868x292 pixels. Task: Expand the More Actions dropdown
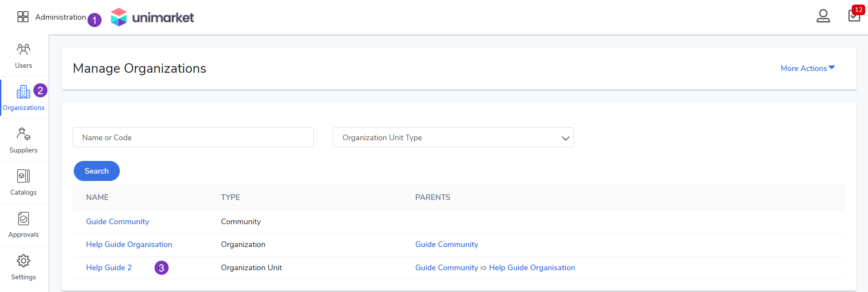pos(807,68)
